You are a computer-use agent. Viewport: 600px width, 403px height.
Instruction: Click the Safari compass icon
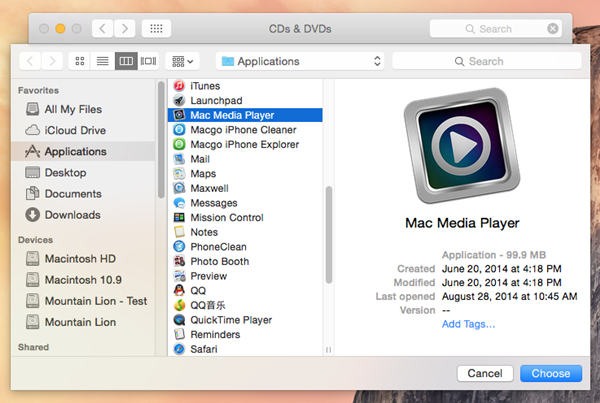click(179, 349)
